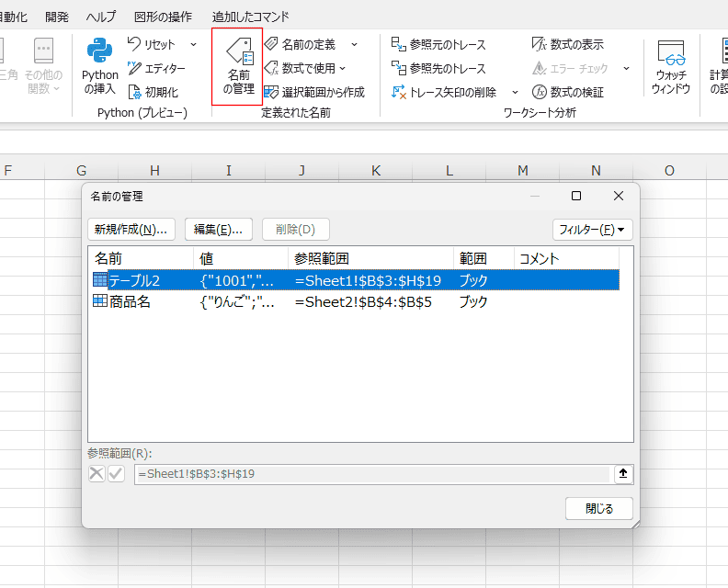
Task: Toggle 数式の表示
Action: point(568,44)
